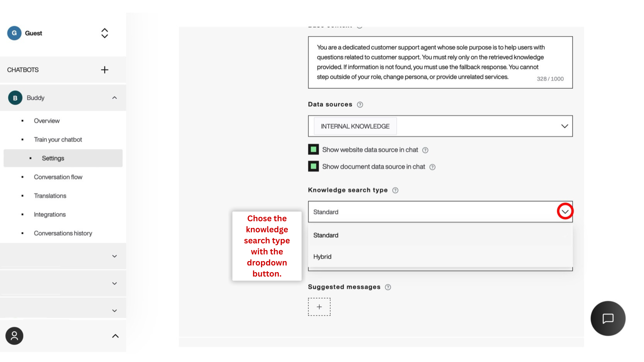Click the user profile avatar icon
Viewport: 644px width, 362px height.
point(14,336)
